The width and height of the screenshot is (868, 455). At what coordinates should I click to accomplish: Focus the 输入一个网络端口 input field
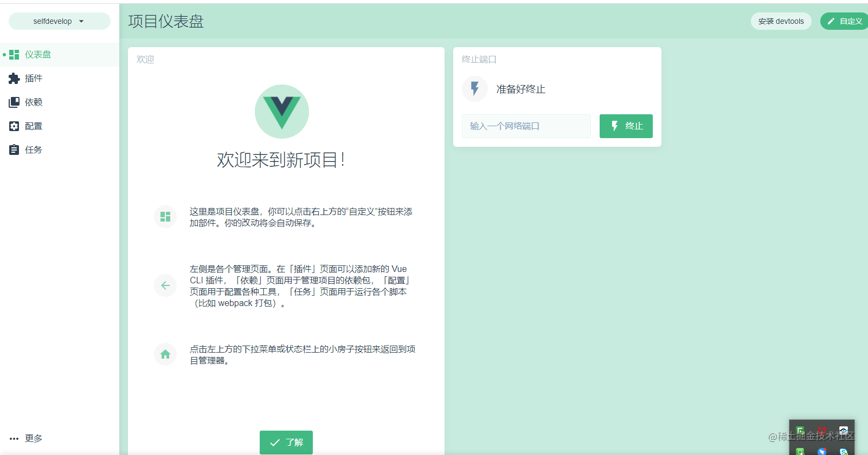[x=526, y=126]
